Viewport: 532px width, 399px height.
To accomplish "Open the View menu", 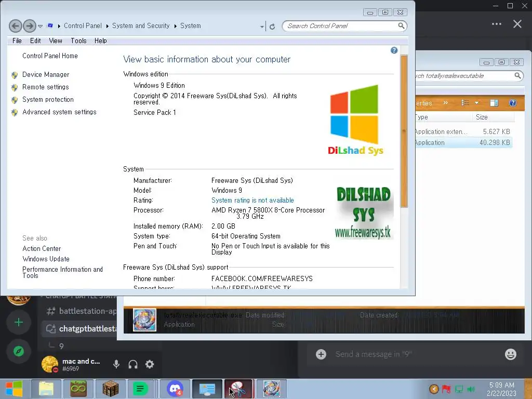I will [x=55, y=41].
